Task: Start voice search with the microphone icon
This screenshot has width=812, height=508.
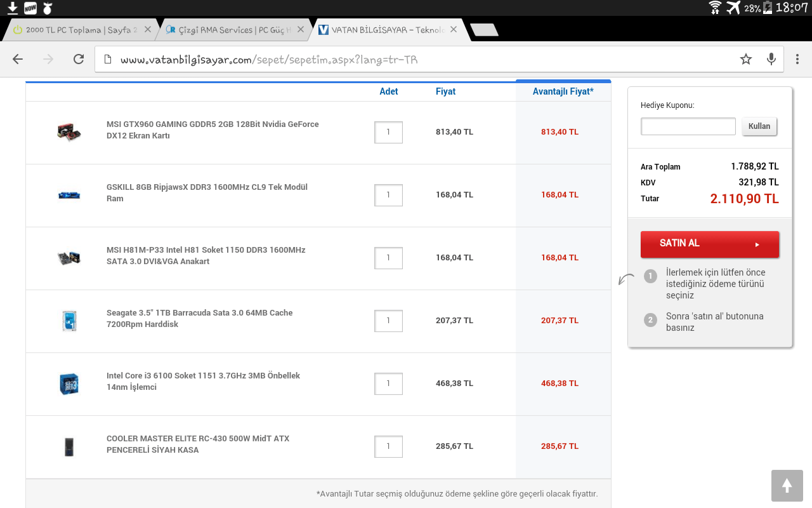Action: [x=771, y=59]
